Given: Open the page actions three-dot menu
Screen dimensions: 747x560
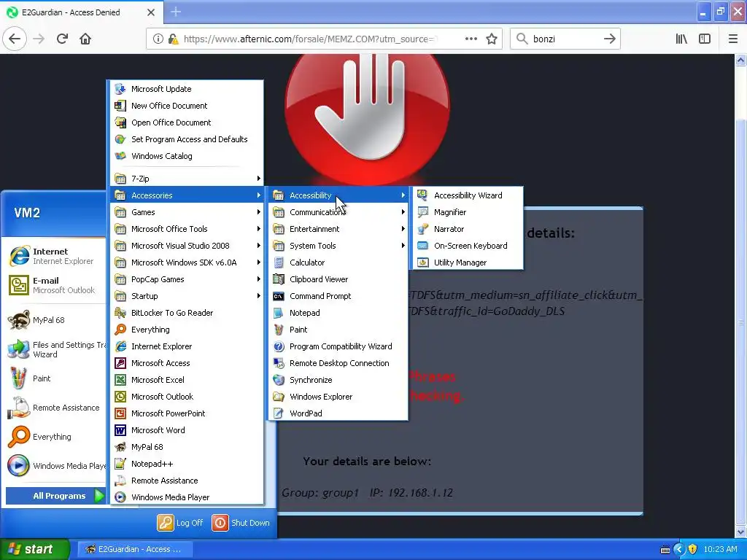Looking at the screenshot, I should 471,39.
